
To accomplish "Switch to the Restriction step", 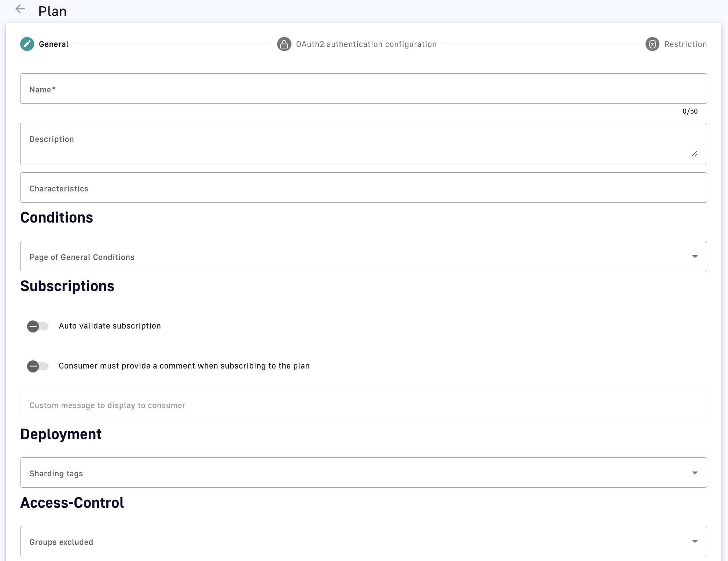I will tap(685, 44).
